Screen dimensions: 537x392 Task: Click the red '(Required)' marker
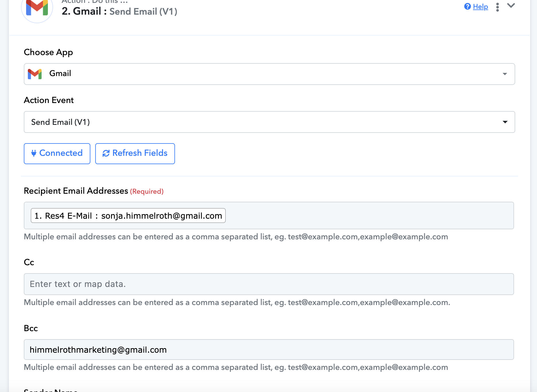(x=147, y=191)
